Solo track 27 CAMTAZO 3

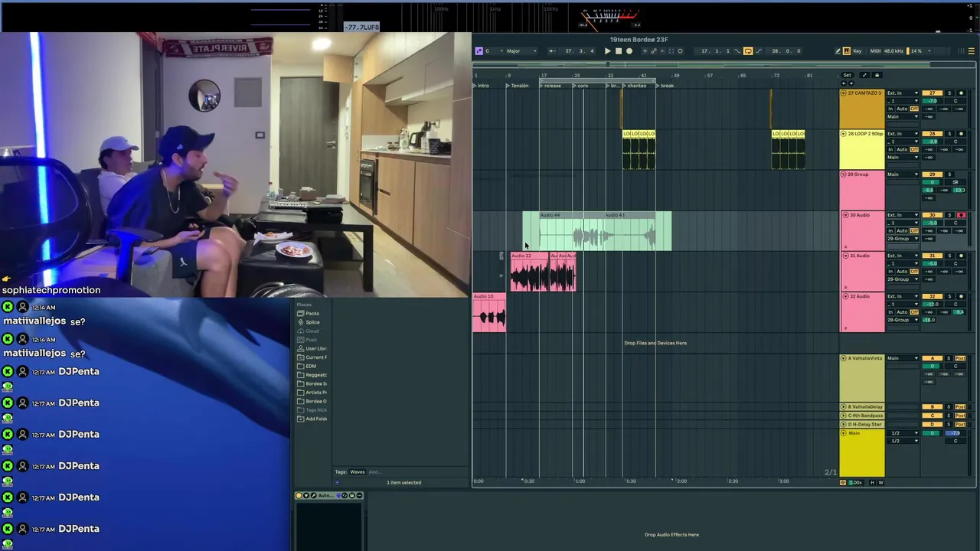(950, 93)
